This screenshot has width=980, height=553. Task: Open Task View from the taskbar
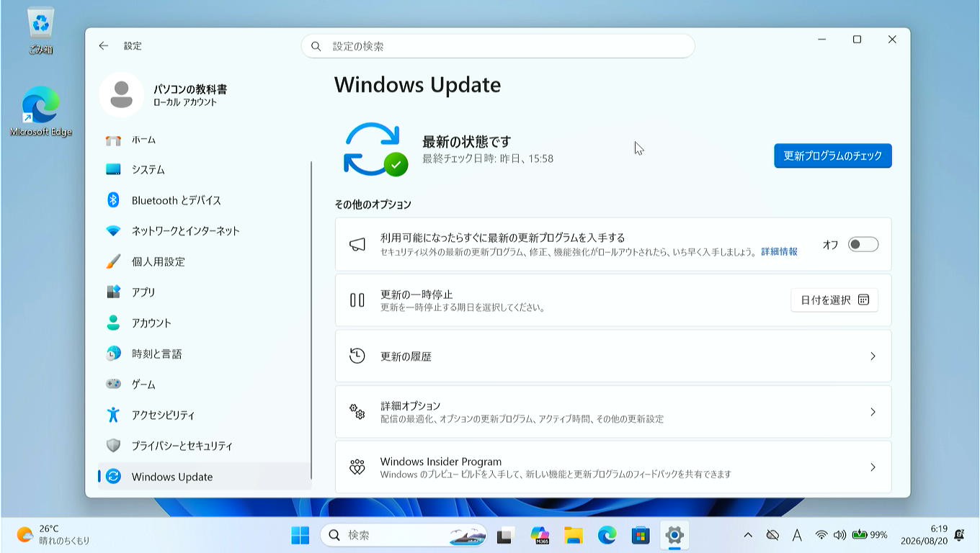click(x=505, y=535)
